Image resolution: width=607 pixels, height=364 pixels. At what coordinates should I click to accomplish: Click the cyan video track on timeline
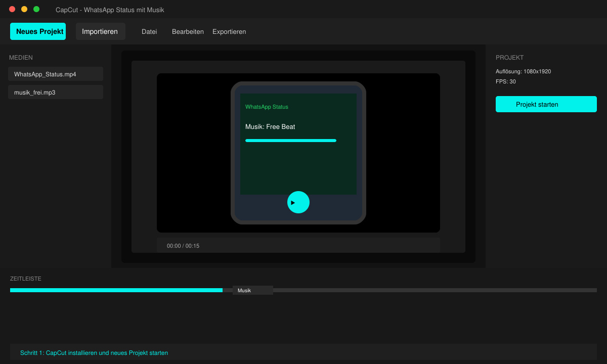tap(116, 290)
